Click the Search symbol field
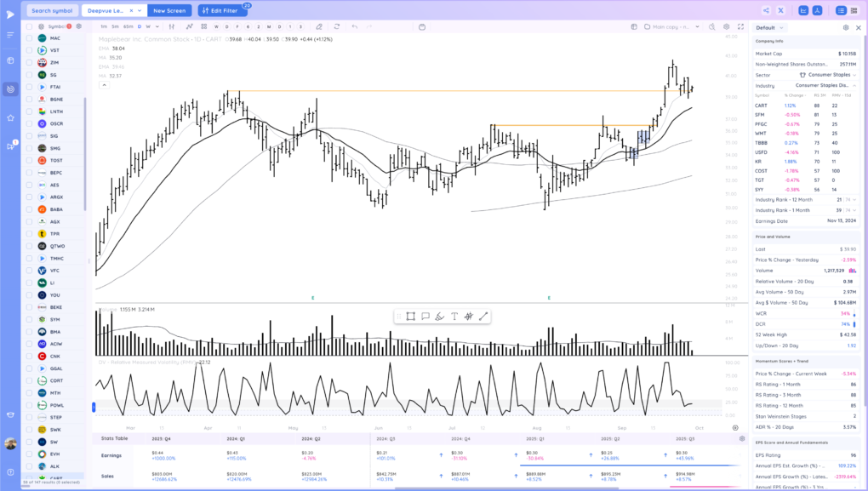Screen dimensions: 868x491 52,10
